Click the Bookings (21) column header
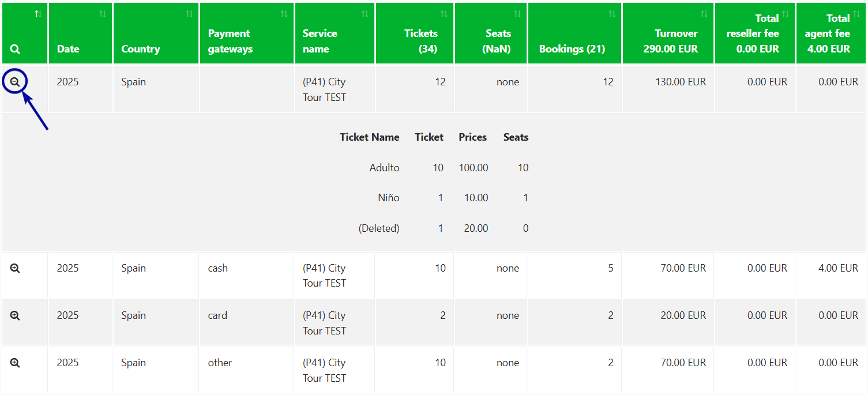 tap(572, 49)
